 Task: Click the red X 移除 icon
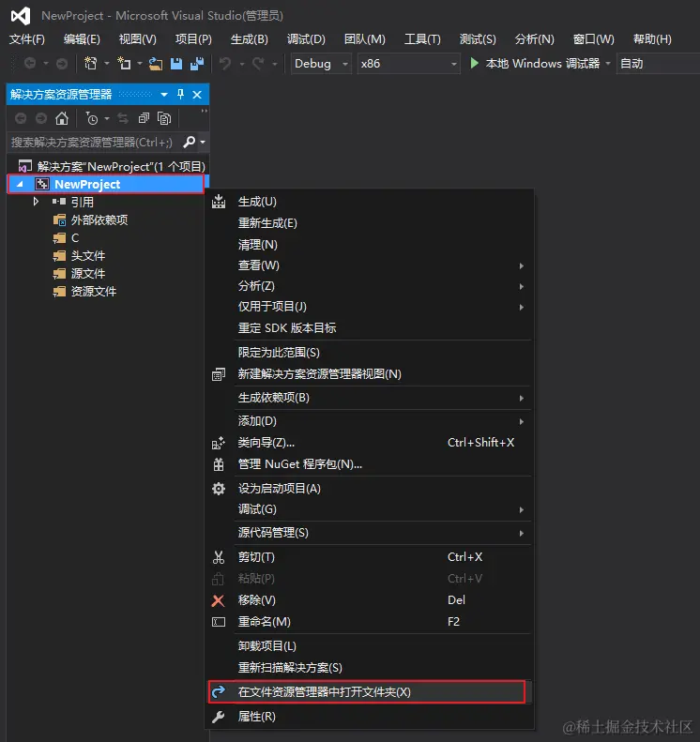pos(218,600)
